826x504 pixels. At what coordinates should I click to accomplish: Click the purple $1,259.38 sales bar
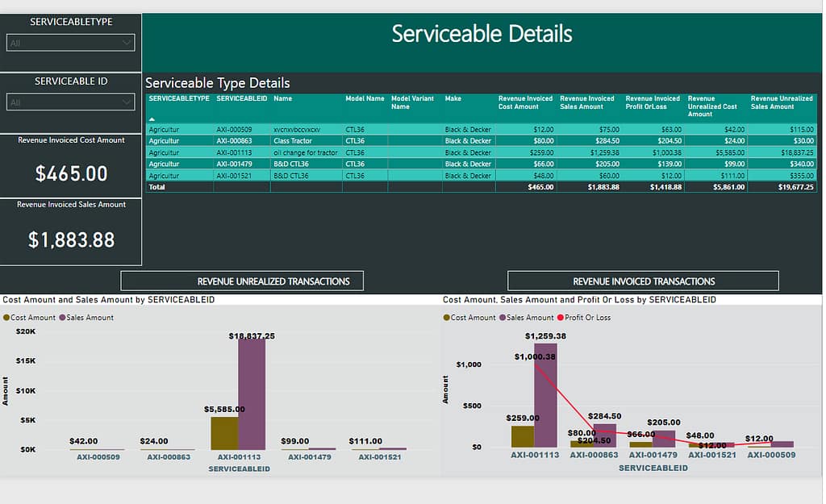(x=546, y=395)
